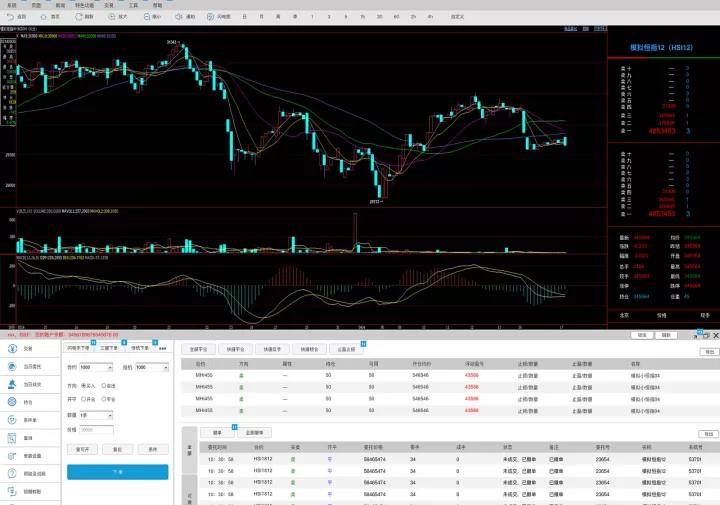Open the 系统 menu
This screenshot has height=505, width=720.
pos(12,5)
